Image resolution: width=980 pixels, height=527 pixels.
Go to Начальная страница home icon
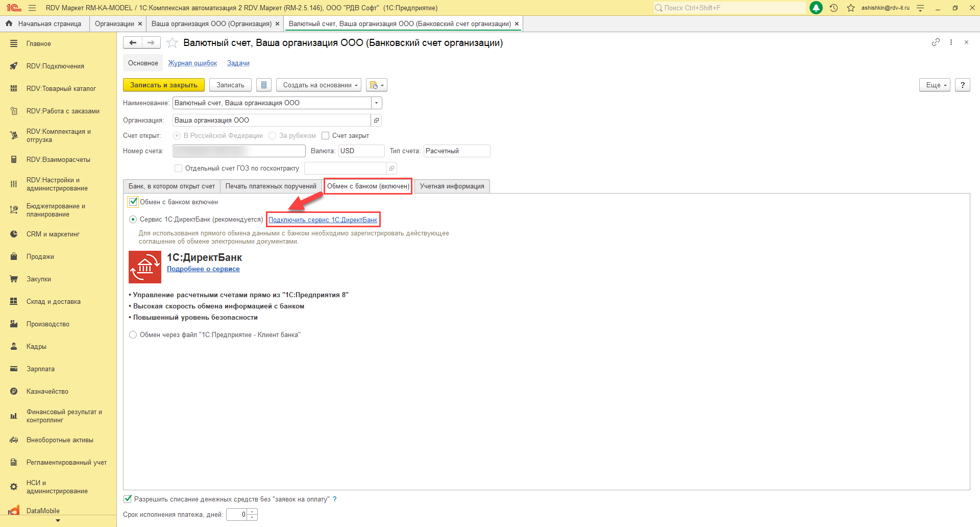click(9, 23)
